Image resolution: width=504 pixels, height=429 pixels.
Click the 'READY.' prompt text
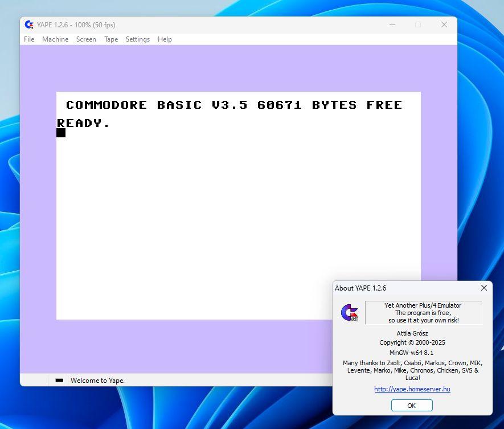point(83,123)
